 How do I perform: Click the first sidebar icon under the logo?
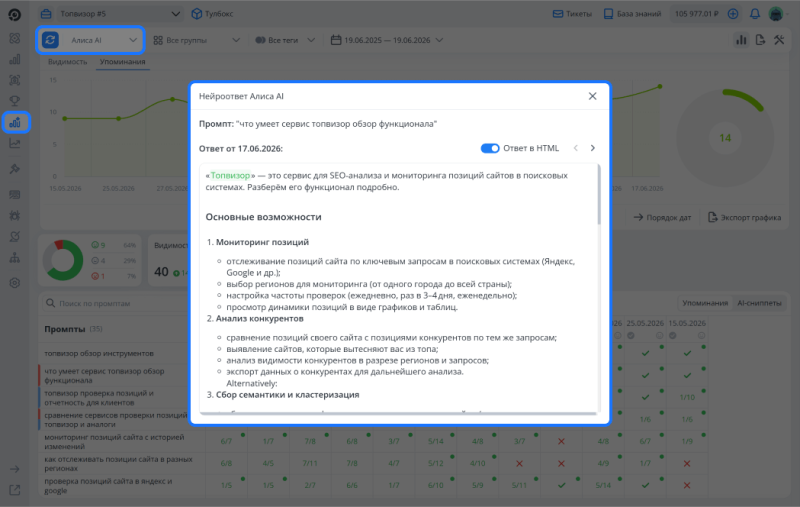coord(15,39)
